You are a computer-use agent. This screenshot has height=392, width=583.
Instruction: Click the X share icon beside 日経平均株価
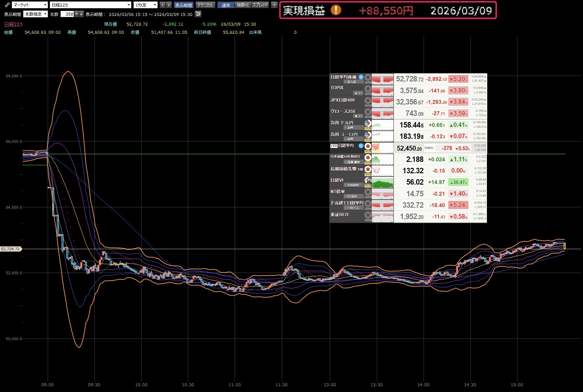point(361,77)
